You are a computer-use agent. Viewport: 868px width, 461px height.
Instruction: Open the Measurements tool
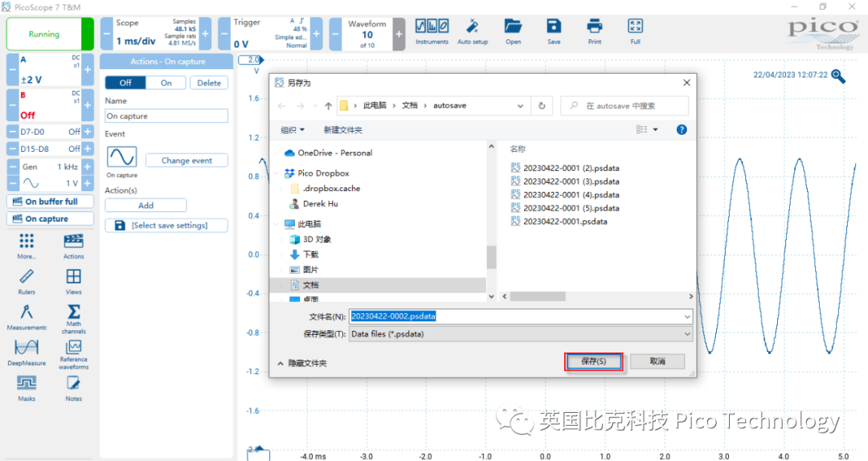pos(27,312)
